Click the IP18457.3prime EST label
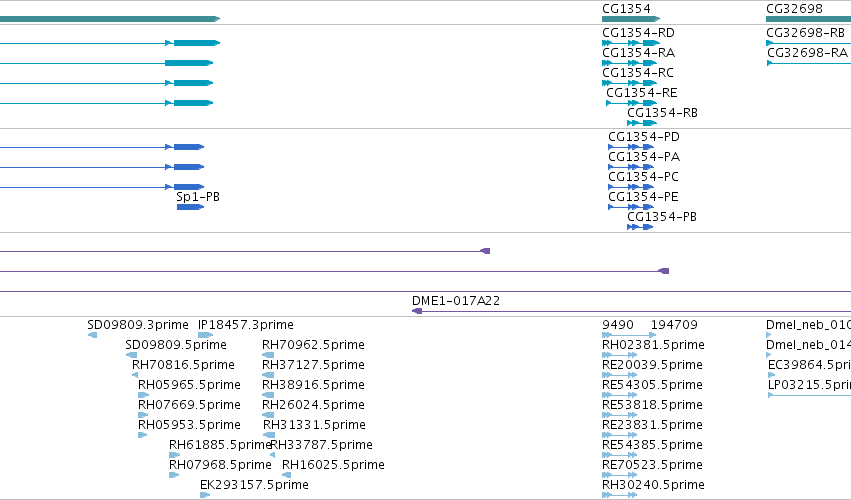This screenshot has height=500, width=851. (x=245, y=325)
